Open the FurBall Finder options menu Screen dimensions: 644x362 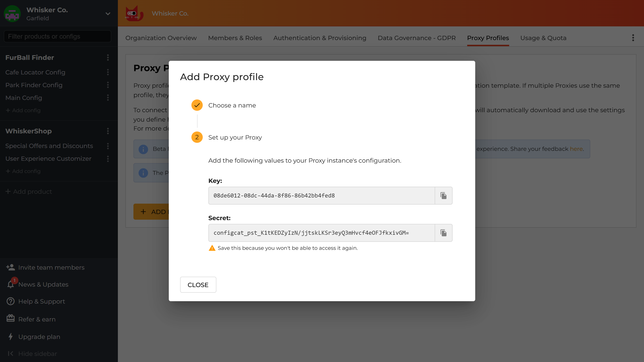click(x=108, y=58)
